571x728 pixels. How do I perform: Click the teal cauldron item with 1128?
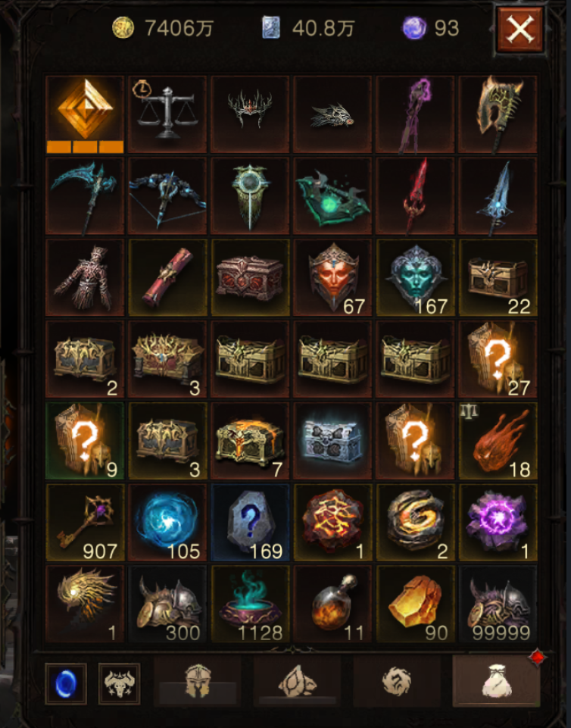(250, 604)
